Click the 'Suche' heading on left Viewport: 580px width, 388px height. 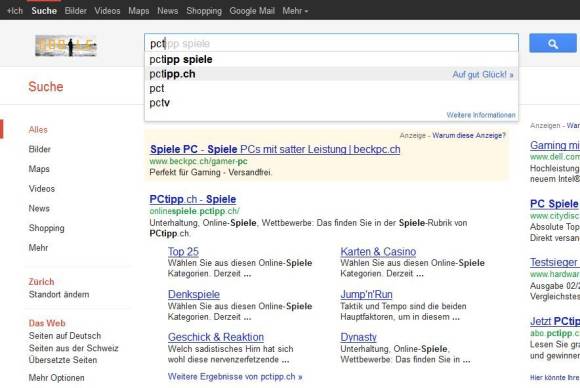(x=46, y=87)
